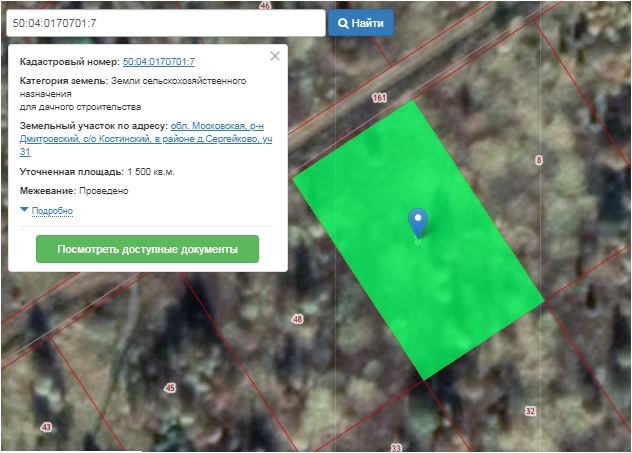Expand the Подробно details section
This screenshot has width=632, height=453.
pos(52,211)
